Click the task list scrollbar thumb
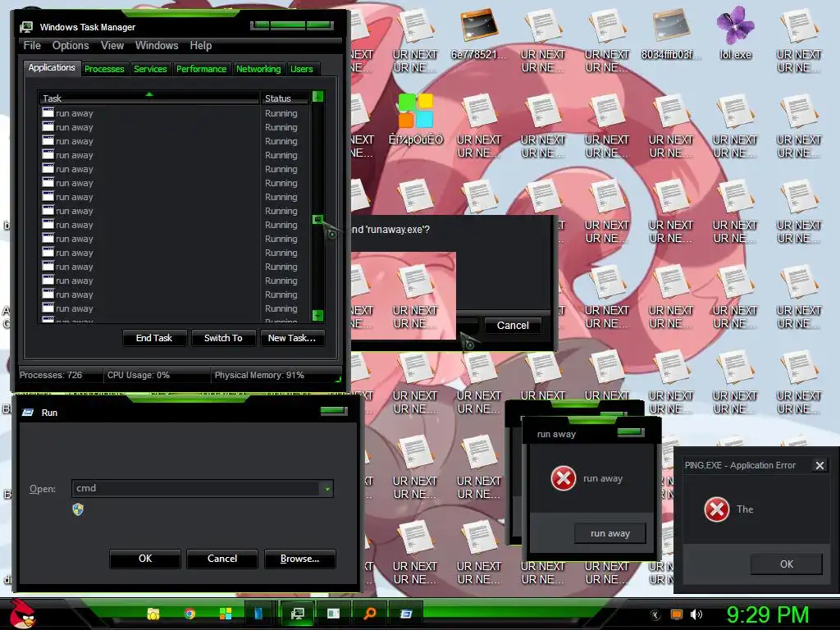Screen dimensions: 840x630 coord(317,219)
